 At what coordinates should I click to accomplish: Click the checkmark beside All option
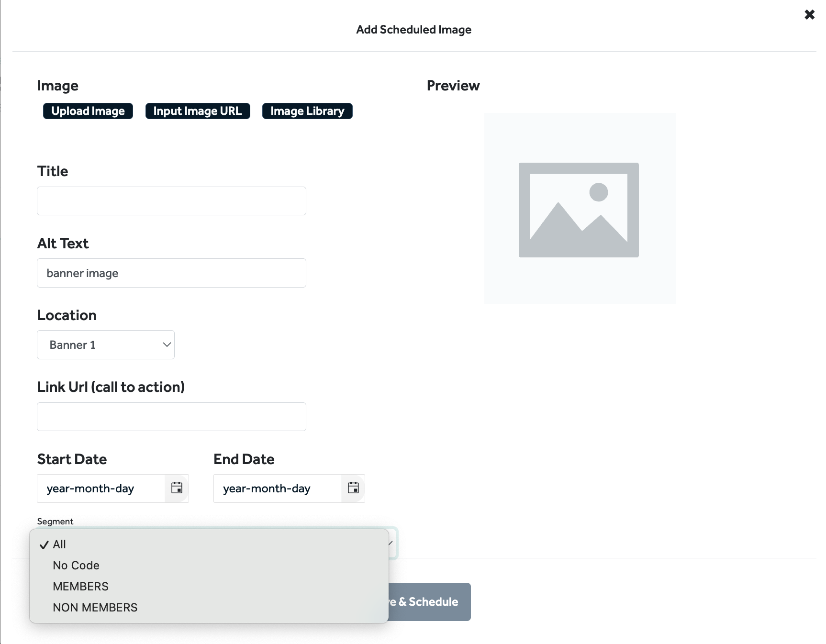click(44, 545)
